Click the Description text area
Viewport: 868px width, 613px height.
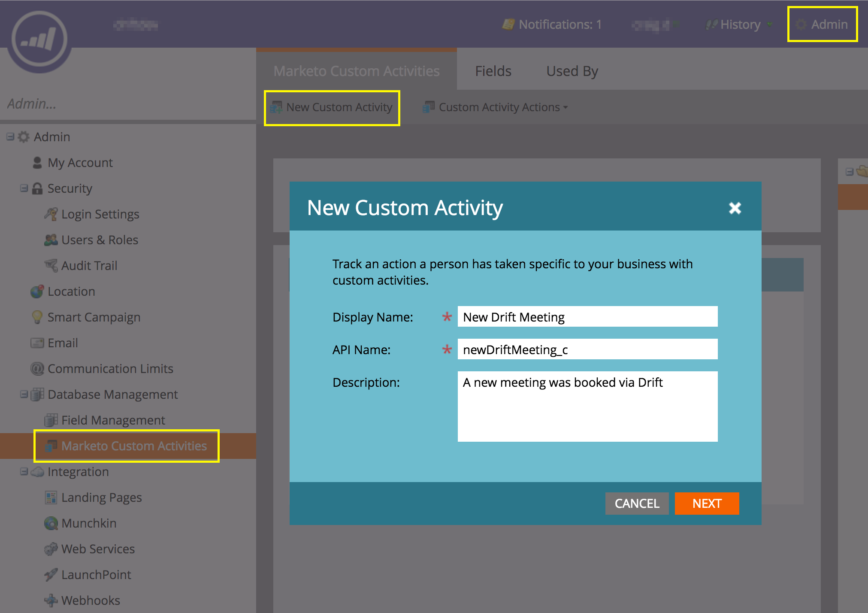587,407
